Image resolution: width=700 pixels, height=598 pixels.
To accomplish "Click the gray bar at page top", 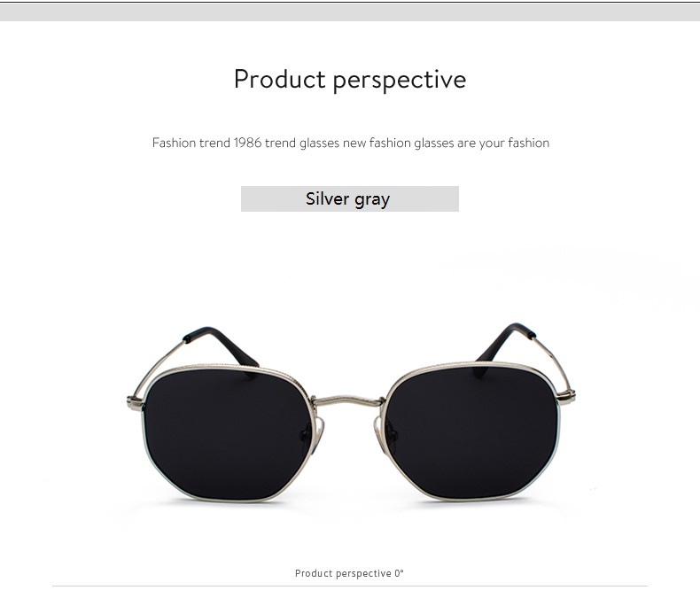I will click(350, 13).
